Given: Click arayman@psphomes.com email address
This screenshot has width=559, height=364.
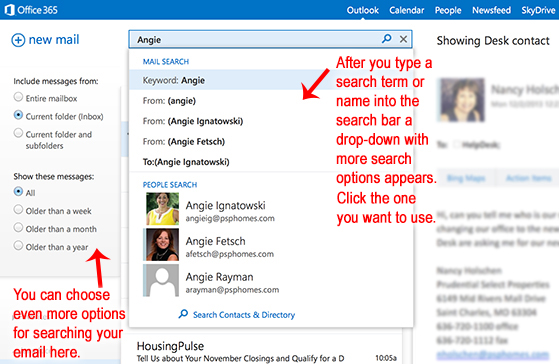Looking at the screenshot, I should (232, 290).
